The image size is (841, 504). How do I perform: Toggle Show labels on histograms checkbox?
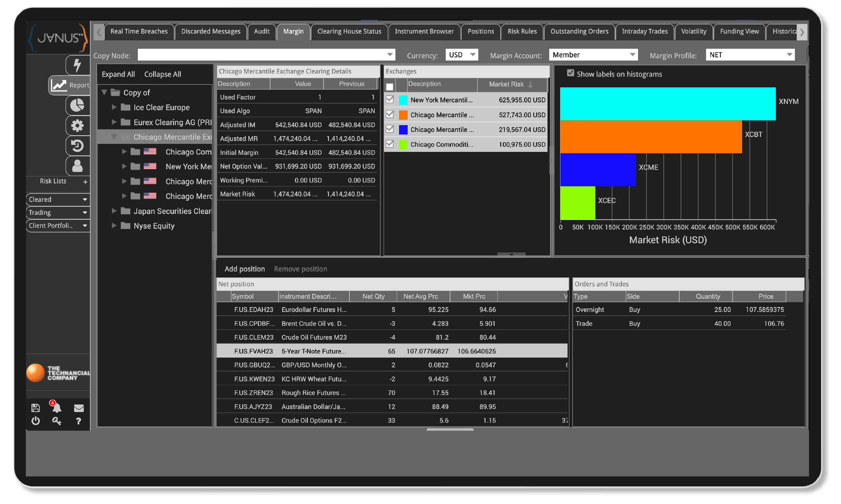tap(570, 73)
